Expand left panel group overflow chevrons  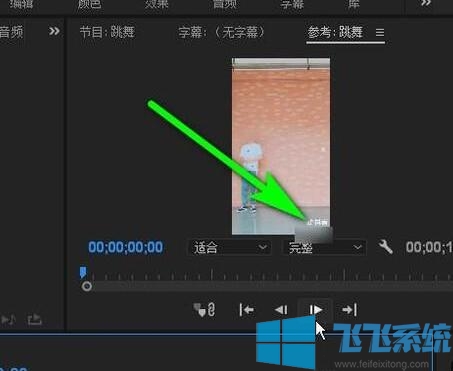[54, 31]
